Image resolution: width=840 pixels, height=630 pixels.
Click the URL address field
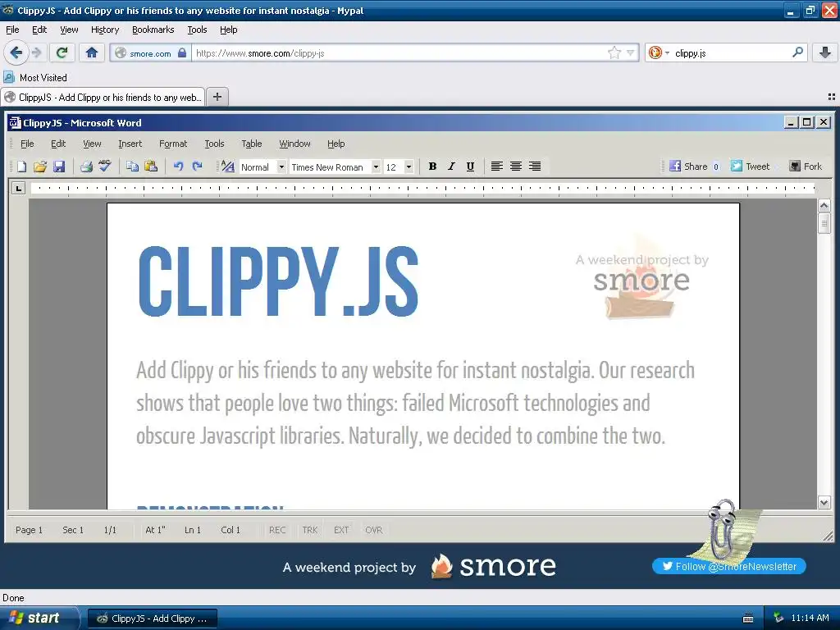click(399, 52)
